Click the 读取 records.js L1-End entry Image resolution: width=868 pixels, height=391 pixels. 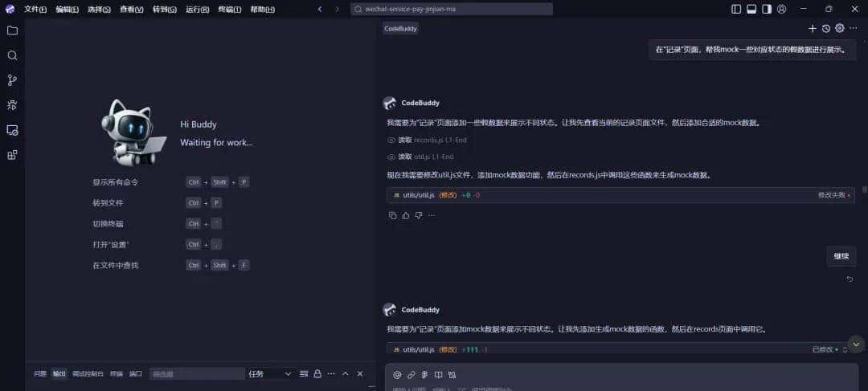pos(427,141)
